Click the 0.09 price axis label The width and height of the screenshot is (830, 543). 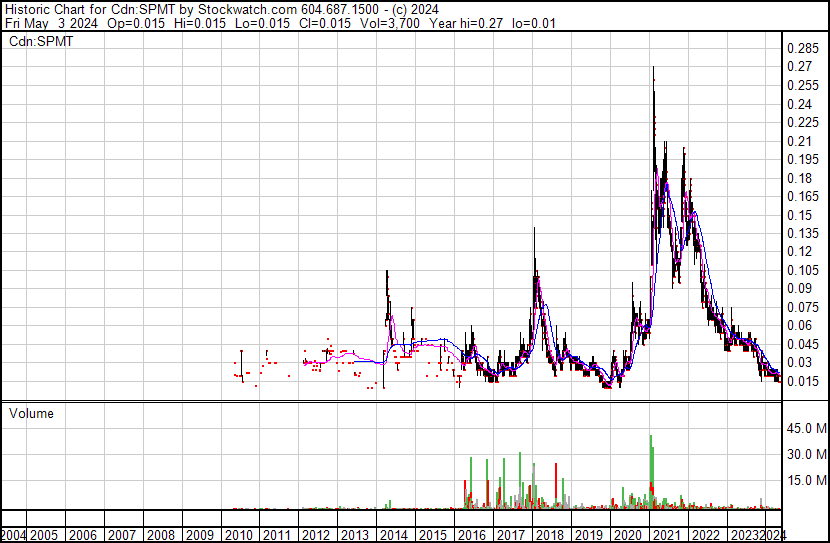click(799, 288)
